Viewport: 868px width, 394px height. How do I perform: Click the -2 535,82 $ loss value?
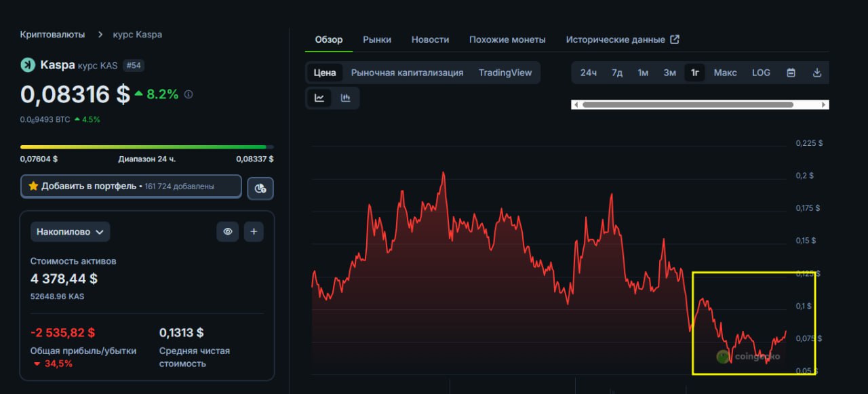pyautogui.click(x=62, y=332)
